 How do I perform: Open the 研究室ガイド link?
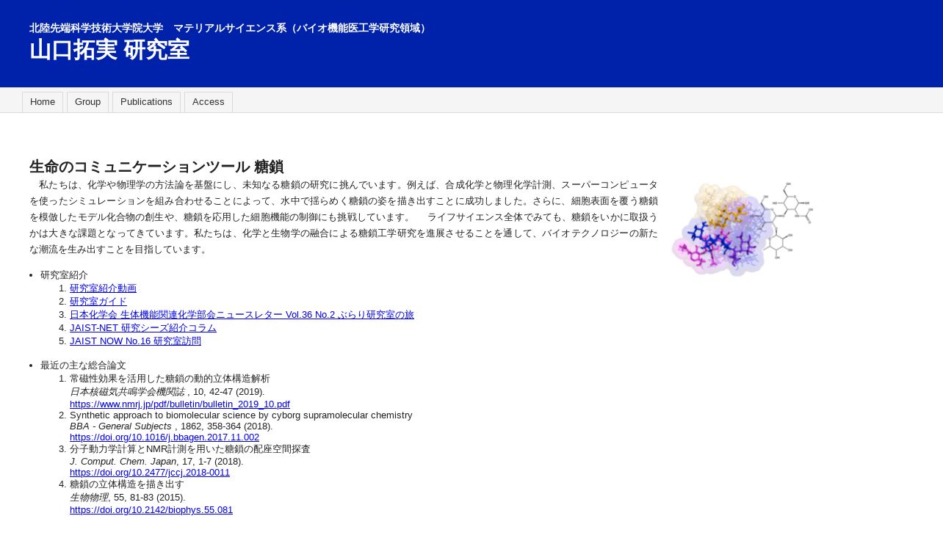[98, 302]
